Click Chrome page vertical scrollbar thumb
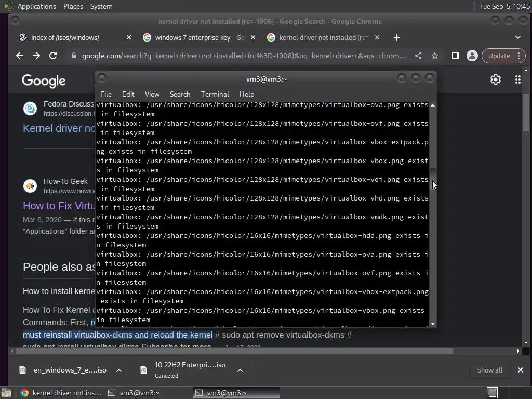The width and height of the screenshot is (532, 399). (x=526, y=112)
